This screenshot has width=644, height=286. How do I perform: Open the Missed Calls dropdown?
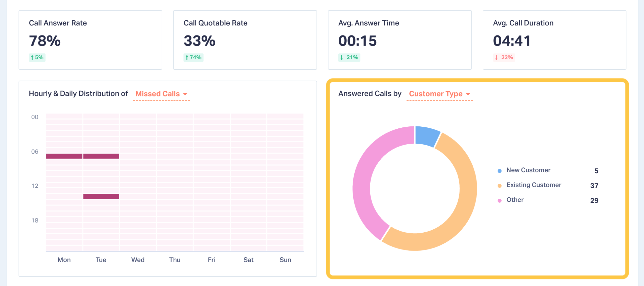pyautogui.click(x=158, y=94)
